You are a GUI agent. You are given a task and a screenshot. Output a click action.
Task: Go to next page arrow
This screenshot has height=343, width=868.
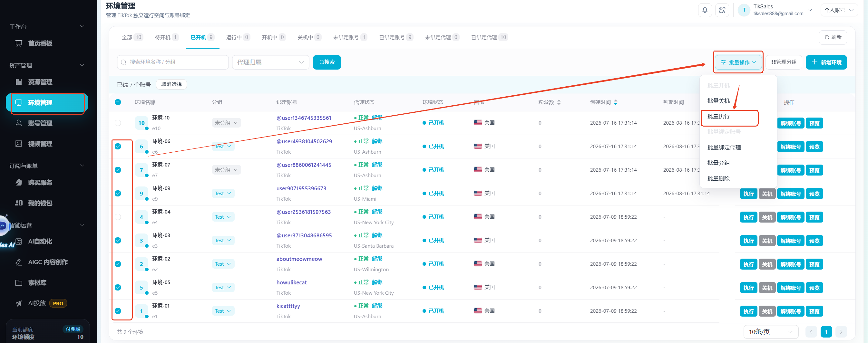841,332
